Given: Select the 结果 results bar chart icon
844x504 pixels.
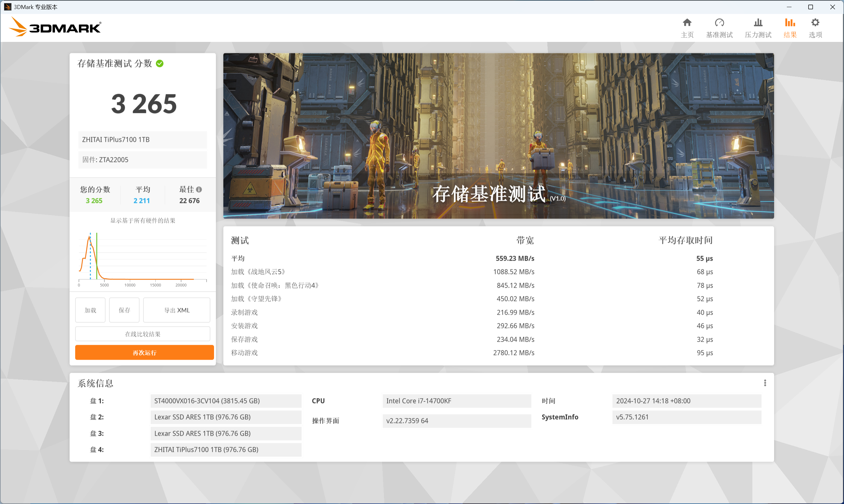Looking at the screenshot, I should click(790, 23).
